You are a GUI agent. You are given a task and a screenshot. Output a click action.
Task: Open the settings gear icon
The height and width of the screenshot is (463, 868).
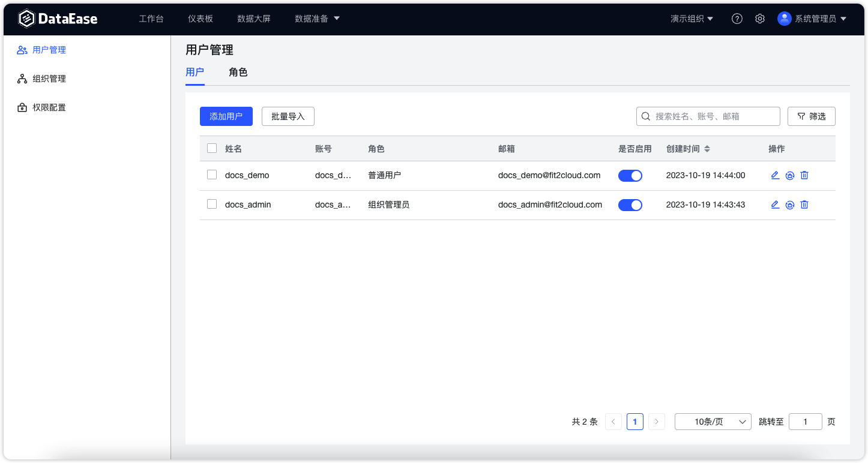[760, 19]
